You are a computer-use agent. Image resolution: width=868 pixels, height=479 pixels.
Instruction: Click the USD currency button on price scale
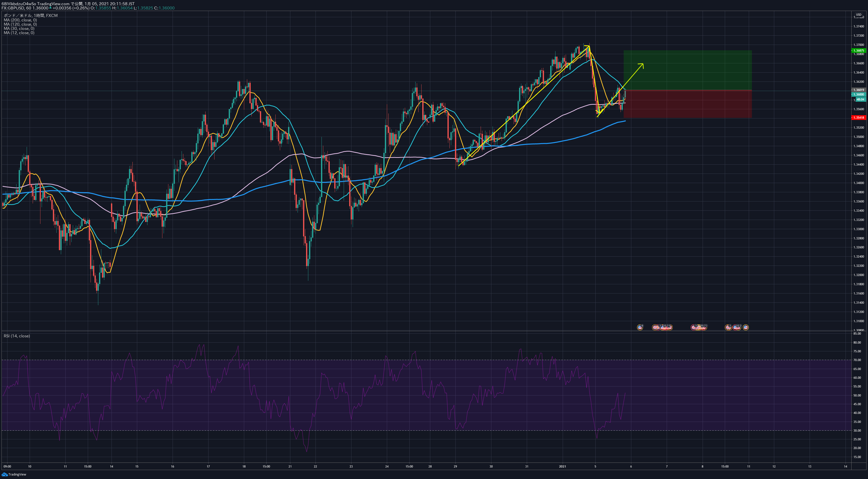click(x=859, y=14)
